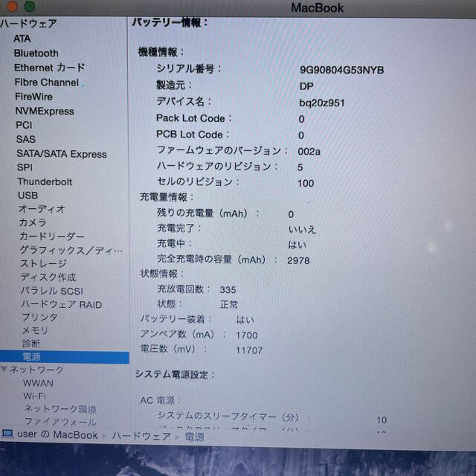476x476 pixels.
Task: Select カードリーダー in sidebar
Action: point(52,237)
